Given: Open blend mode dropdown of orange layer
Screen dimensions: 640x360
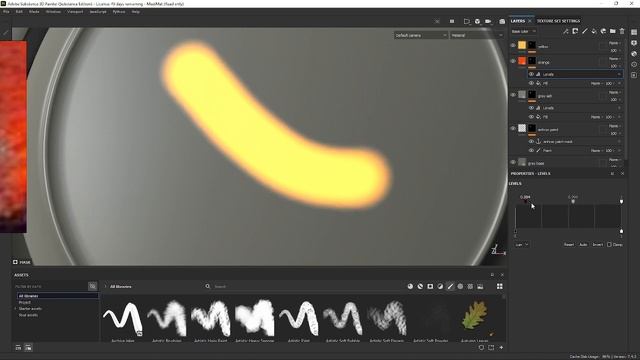Looking at the screenshot, I should pos(615,58).
